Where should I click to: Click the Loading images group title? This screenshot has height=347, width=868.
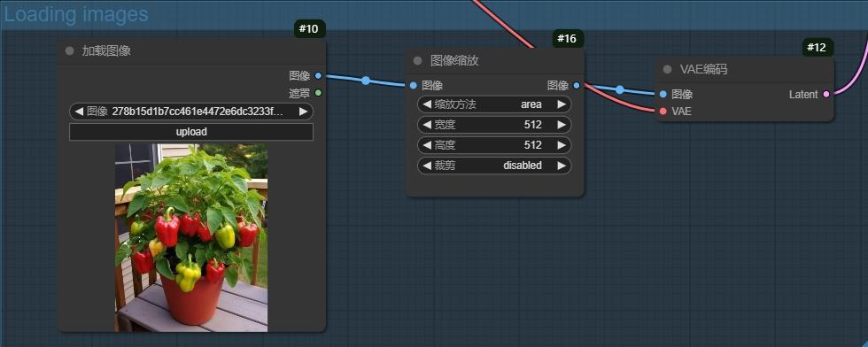76,14
